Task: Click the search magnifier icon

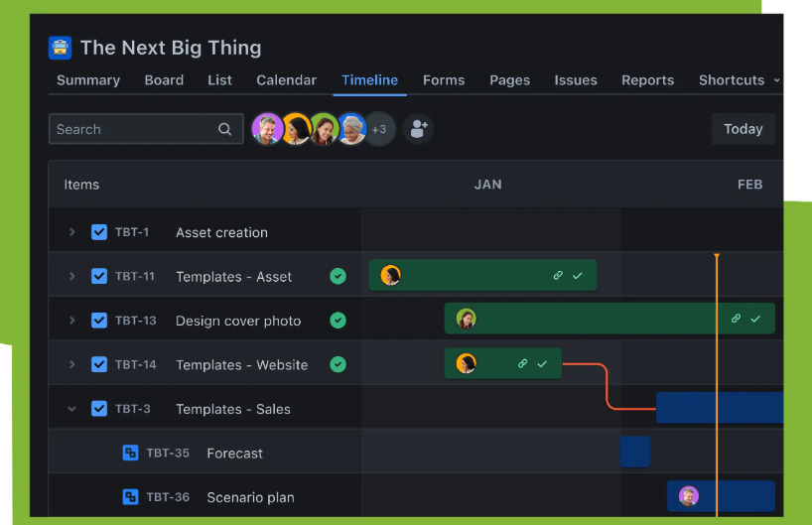Action: pos(225,129)
